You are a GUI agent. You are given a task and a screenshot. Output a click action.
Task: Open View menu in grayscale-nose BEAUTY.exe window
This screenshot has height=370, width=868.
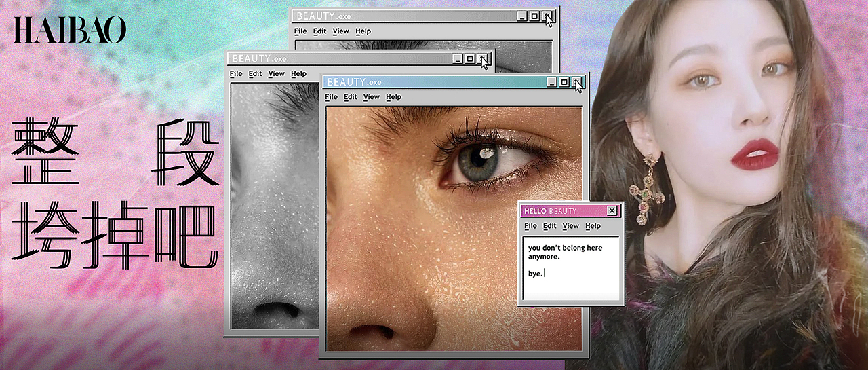click(x=277, y=73)
